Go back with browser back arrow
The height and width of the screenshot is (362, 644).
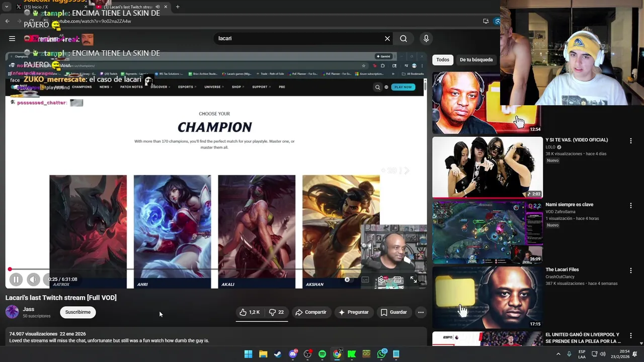(7, 21)
